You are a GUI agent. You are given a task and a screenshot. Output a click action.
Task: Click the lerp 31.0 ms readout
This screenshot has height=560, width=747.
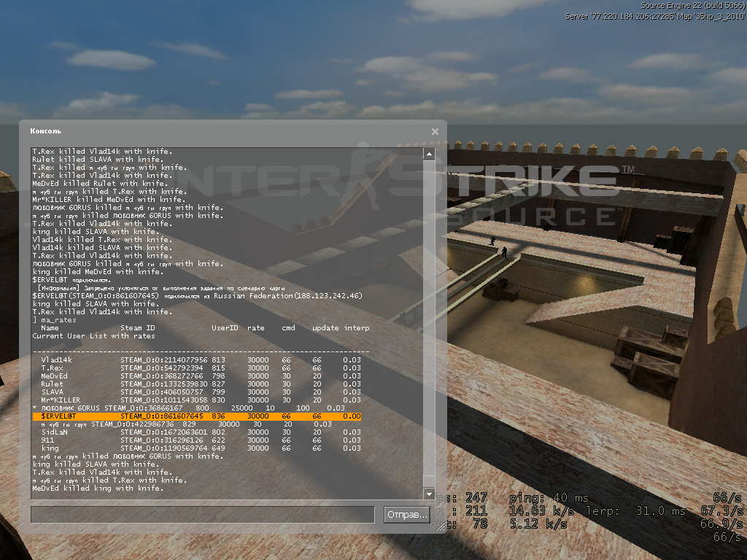635,511
